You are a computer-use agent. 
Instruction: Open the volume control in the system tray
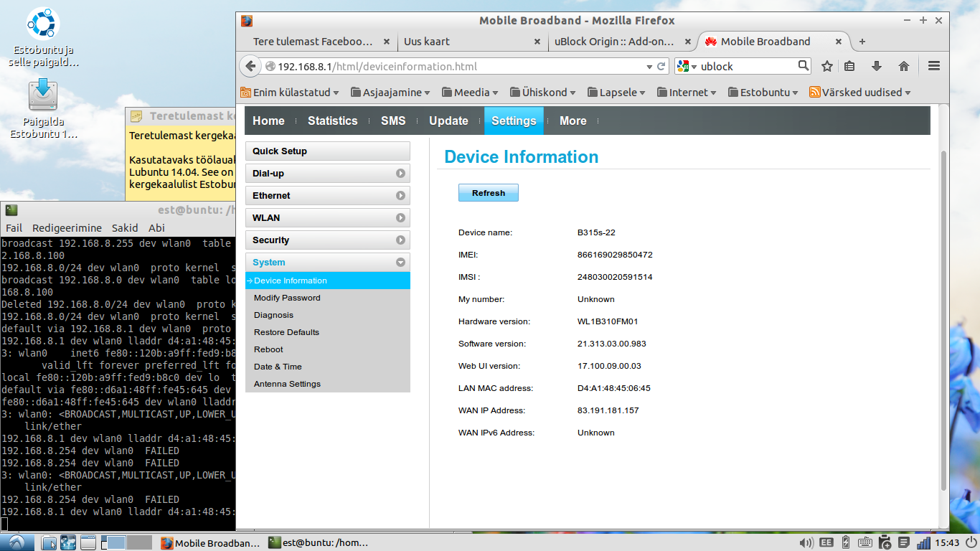pyautogui.click(x=806, y=542)
